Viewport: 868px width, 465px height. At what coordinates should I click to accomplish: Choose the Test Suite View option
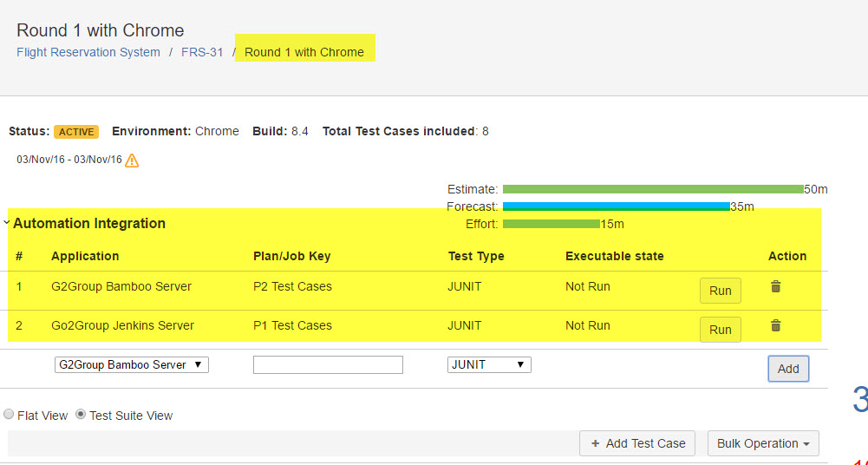[81, 415]
